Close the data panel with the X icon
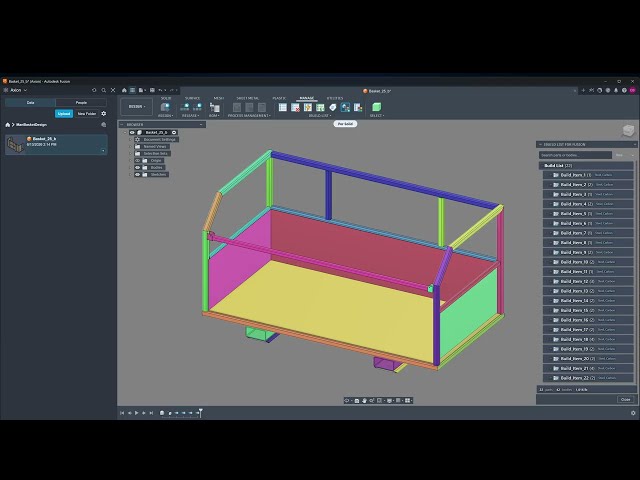The height and width of the screenshot is (480, 640). (x=113, y=90)
